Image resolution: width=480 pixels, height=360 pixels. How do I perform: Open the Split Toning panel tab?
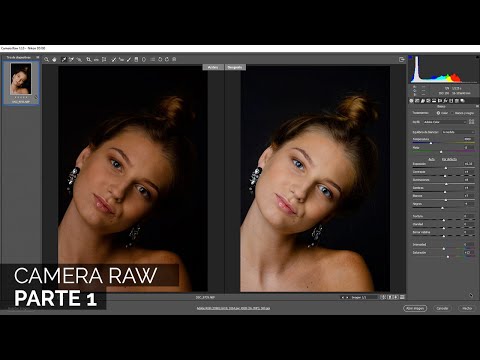click(x=434, y=101)
